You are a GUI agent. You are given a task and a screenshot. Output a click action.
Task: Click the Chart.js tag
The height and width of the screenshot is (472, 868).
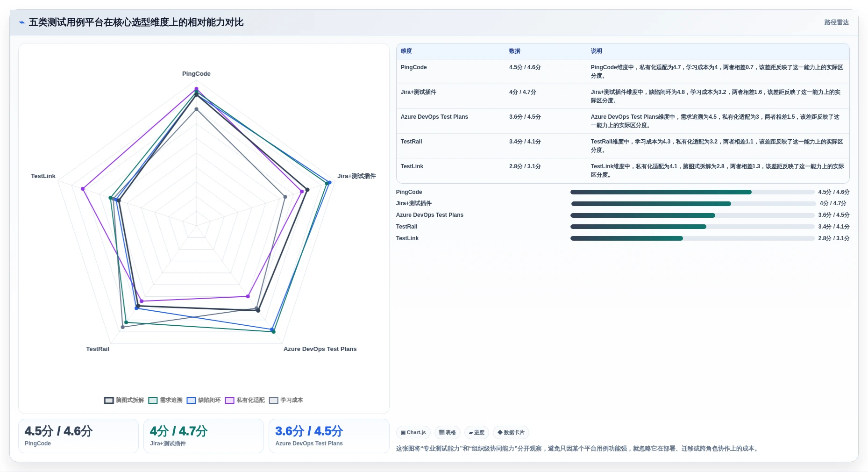tap(413, 433)
